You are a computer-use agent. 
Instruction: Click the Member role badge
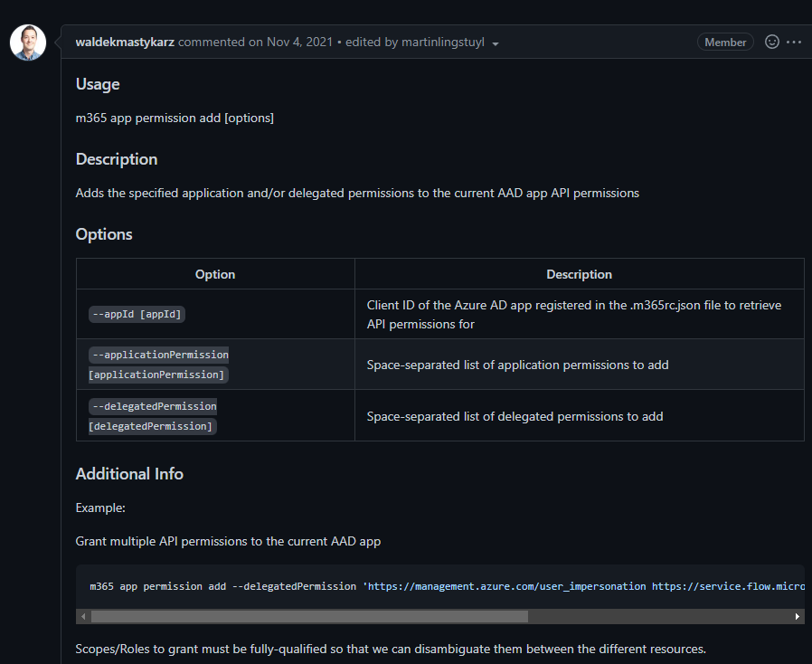click(x=725, y=42)
